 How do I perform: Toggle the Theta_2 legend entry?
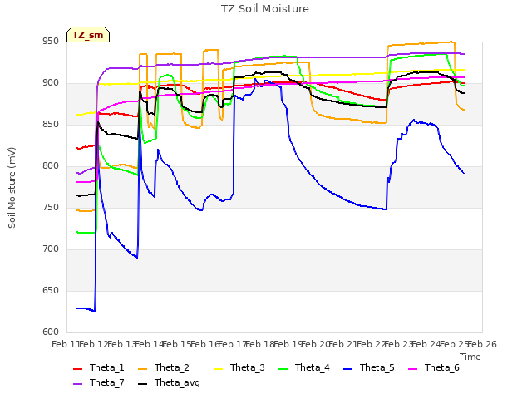[164, 367]
